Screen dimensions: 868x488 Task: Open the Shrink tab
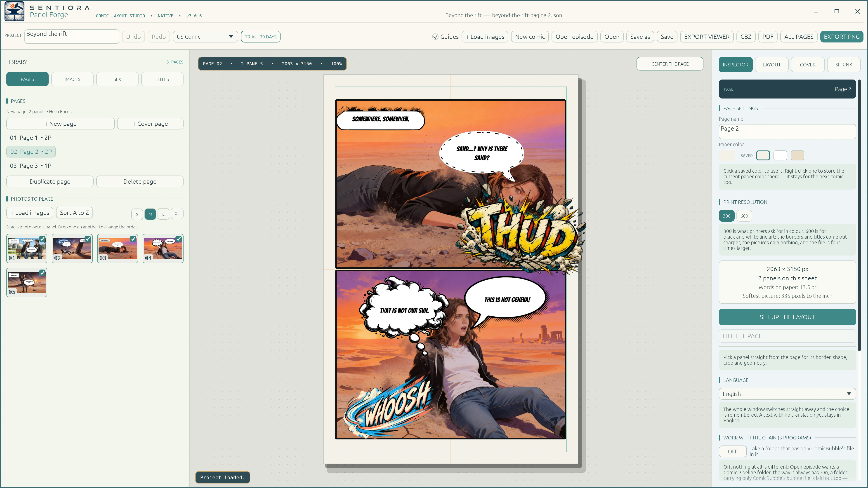(x=844, y=65)
